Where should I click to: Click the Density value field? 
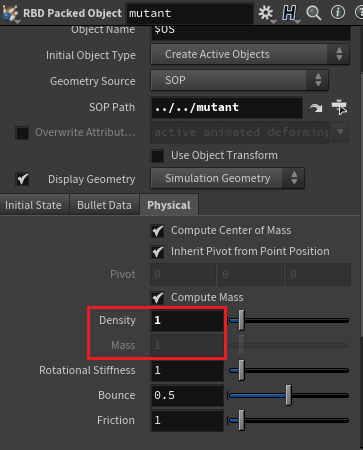pyautogui.click(x=187, y=320)
